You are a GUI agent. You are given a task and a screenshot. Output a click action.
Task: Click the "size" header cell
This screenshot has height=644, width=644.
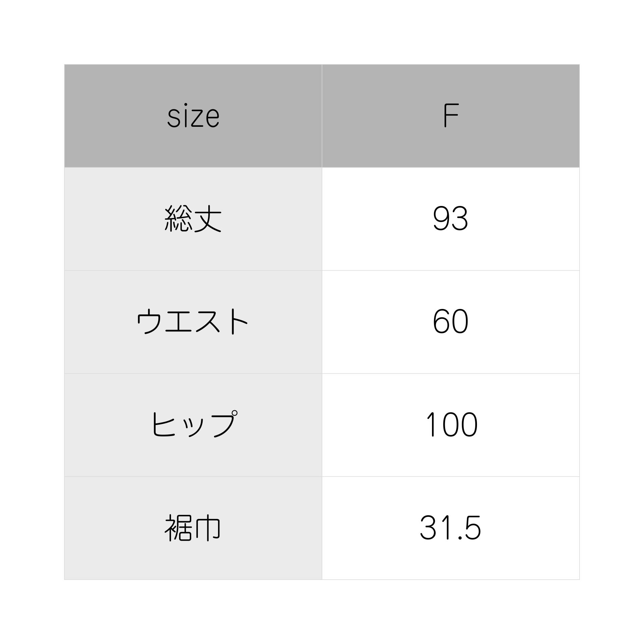pyautogui.click(x=193, y=116)
